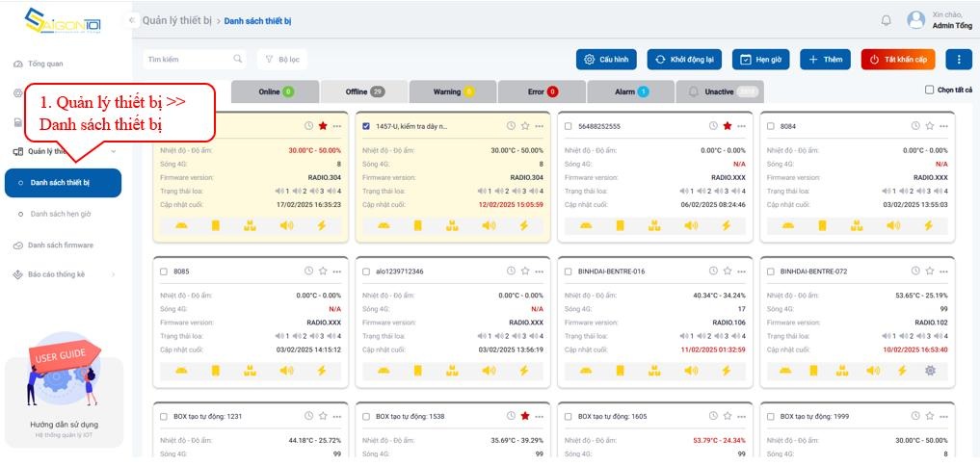980x466 pixels.
Task: Click the red Tắt khẩn cấp button
Action: [x=898, y=60]
